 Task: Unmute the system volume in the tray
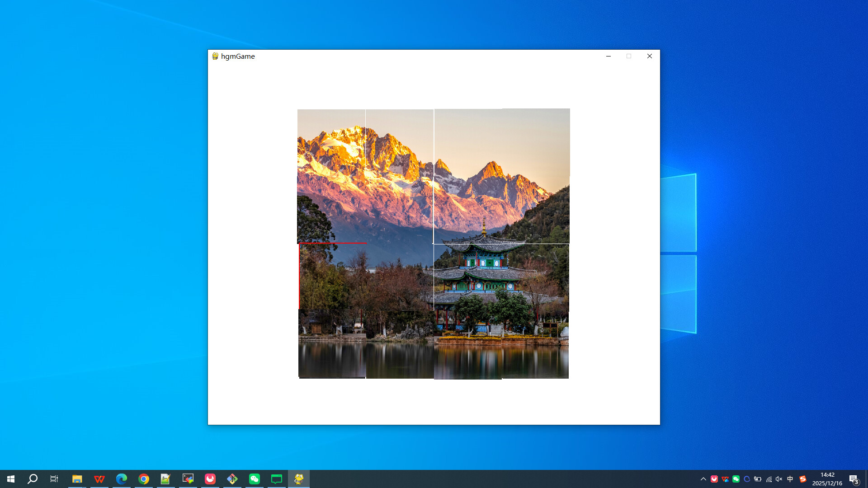[778, 479]
